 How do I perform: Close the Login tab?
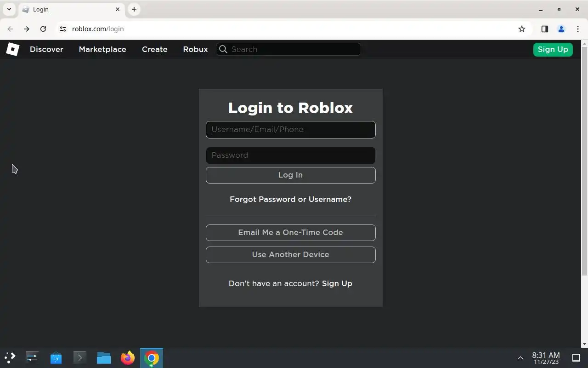point(118,9)
